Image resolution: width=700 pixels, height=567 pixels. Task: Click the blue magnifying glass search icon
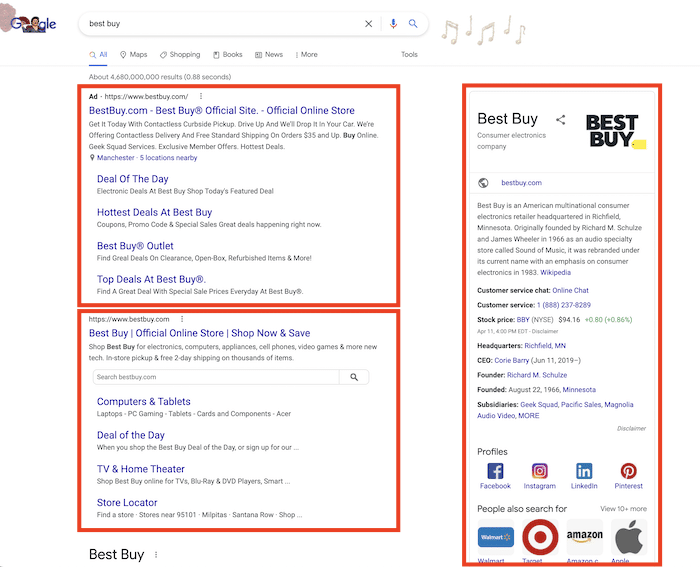(413, 24)
